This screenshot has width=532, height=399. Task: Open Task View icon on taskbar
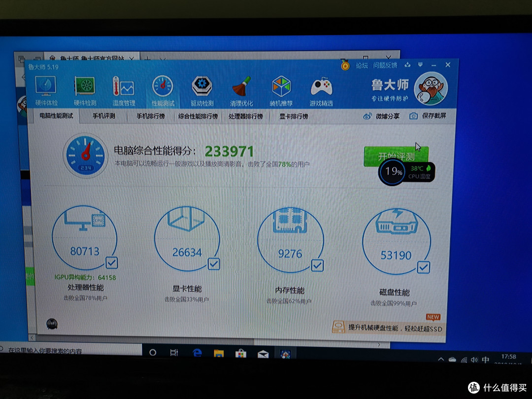(x=174, y=353)
